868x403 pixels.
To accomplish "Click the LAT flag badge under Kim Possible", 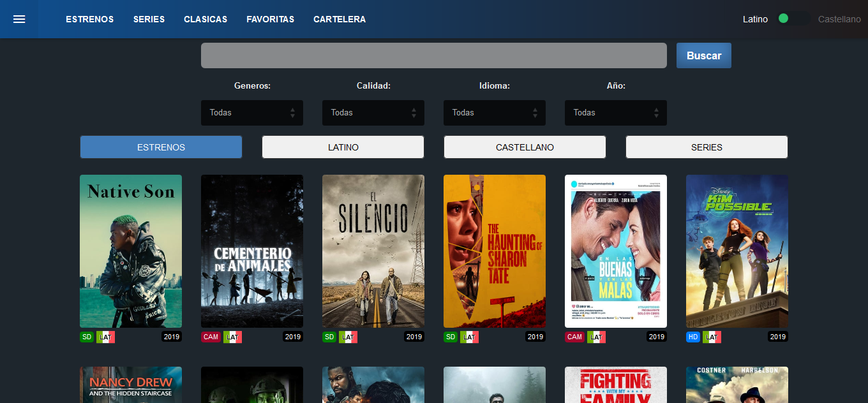I will click(712, 337).
